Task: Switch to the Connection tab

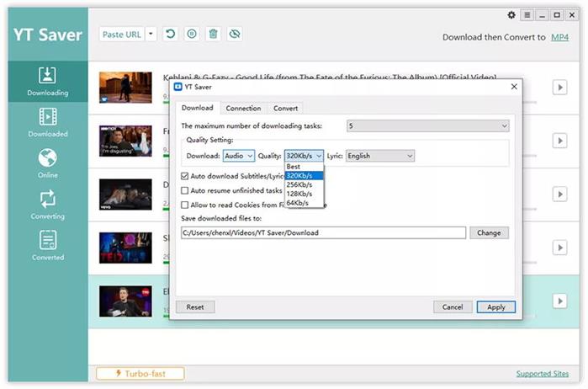Action: (x=243, y=108)
